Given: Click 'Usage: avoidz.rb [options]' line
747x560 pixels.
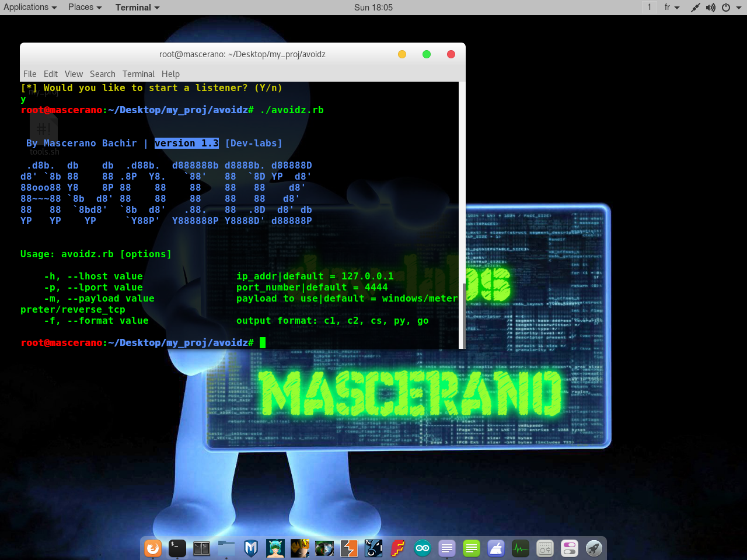Looking at the screenshot, I should [96, 254].
